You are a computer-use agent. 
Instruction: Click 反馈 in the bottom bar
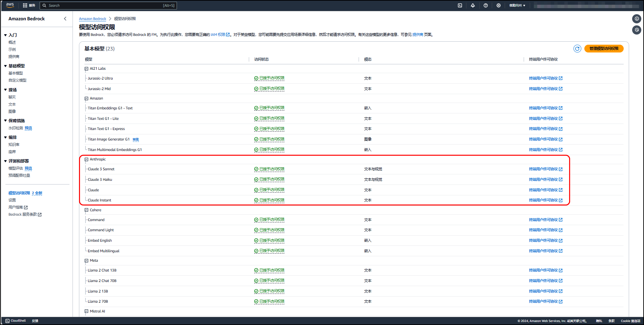[35, 321]
